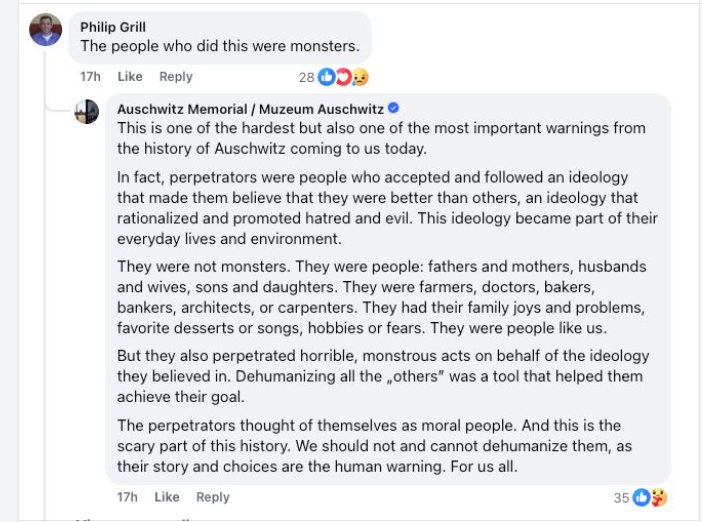Click thumbs-up reaction icon on Philip's comment
The image size is (702, 522).
[326, 77]
